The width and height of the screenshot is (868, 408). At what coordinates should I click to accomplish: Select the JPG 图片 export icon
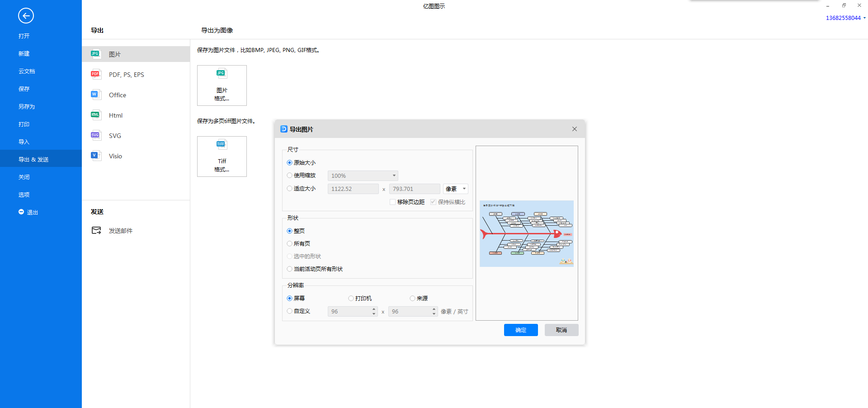pos(95,54)
